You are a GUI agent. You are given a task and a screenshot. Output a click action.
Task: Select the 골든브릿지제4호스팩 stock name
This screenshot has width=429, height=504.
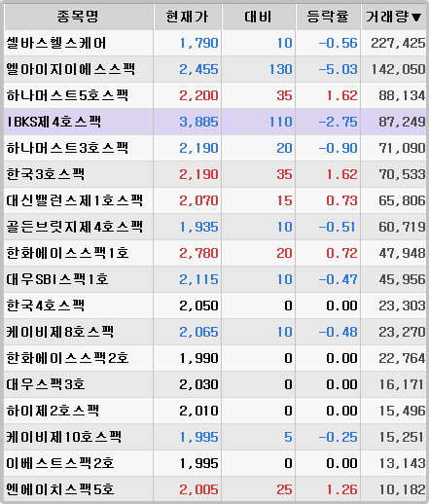pos(75,227)
